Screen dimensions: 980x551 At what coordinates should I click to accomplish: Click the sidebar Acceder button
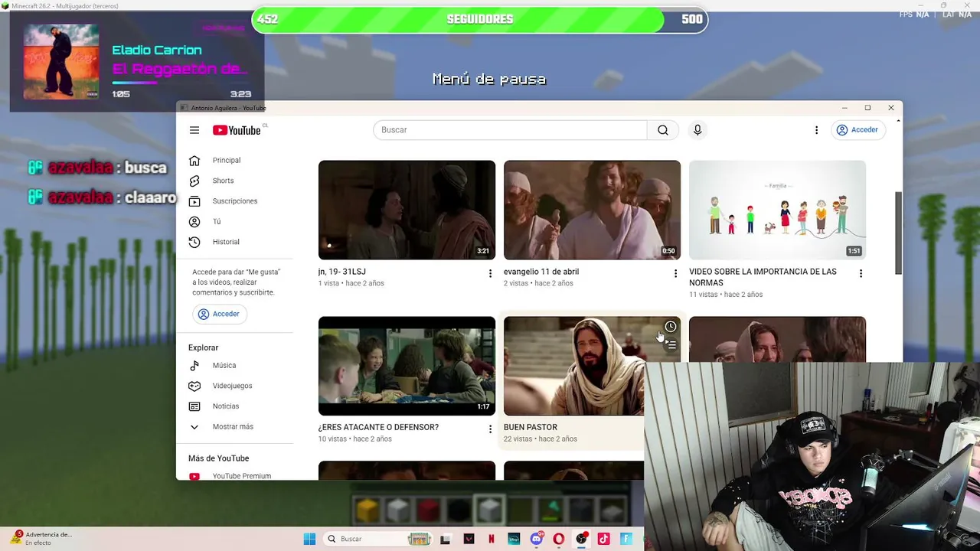[x=219, y=314]
